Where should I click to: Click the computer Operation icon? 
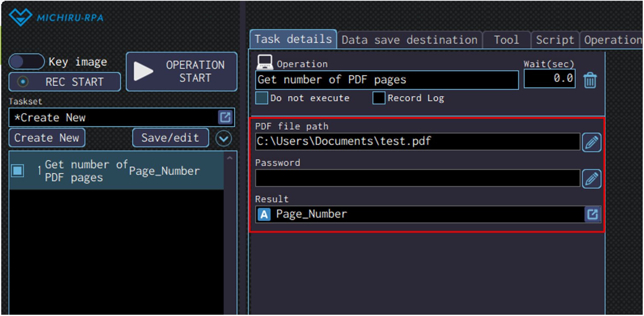[x=265, y=63]
